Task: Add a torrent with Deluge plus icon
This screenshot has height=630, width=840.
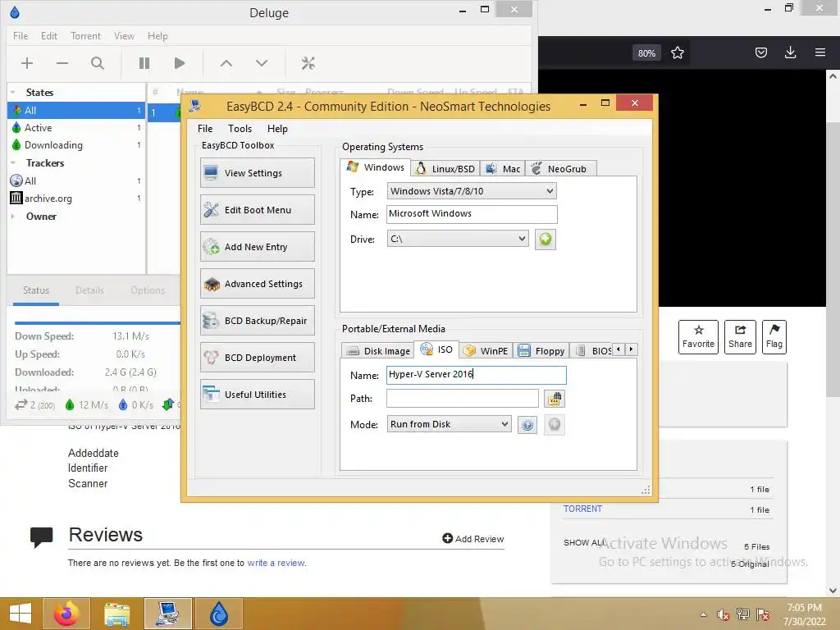Action: coord(27,63)
